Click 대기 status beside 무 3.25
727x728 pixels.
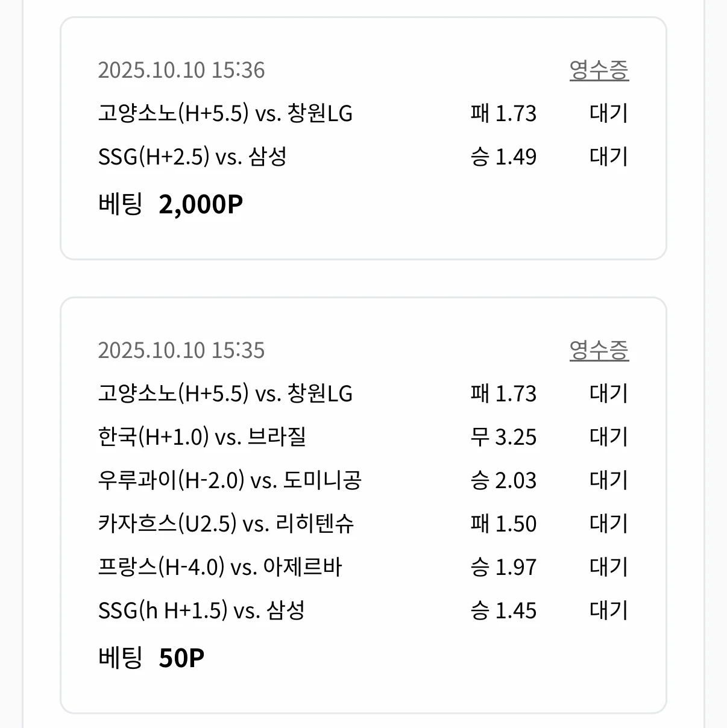point(609,437)
